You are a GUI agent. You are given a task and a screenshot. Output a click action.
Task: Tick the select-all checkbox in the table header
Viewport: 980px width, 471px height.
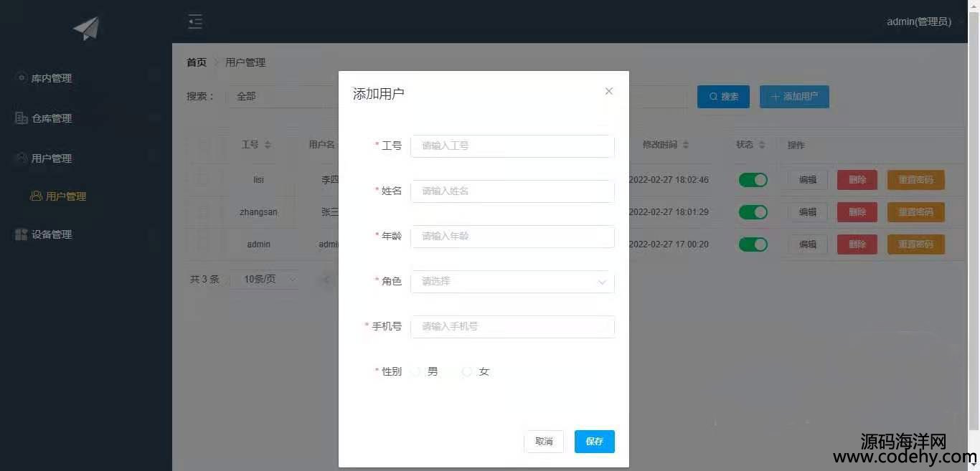(204, 145)
